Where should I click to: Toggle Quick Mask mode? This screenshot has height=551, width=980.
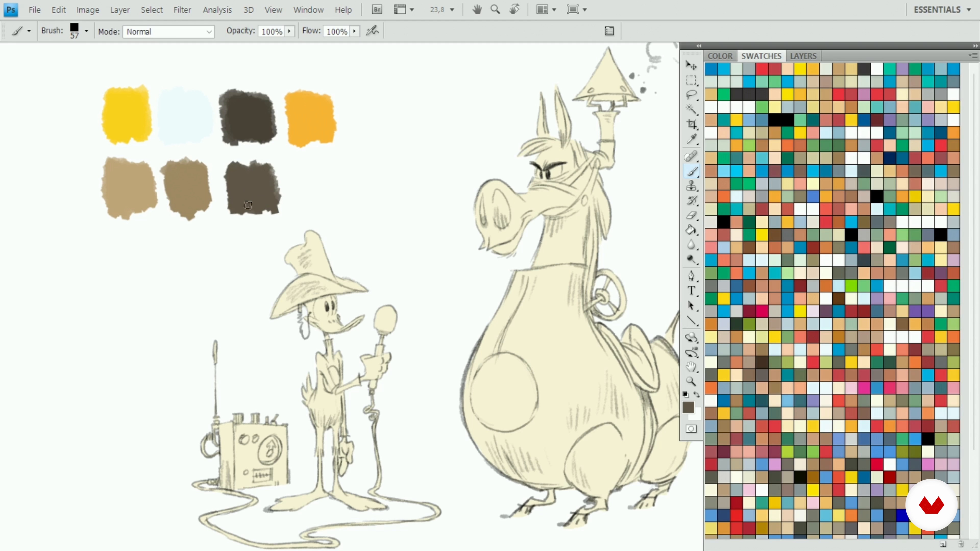(691, 429)
